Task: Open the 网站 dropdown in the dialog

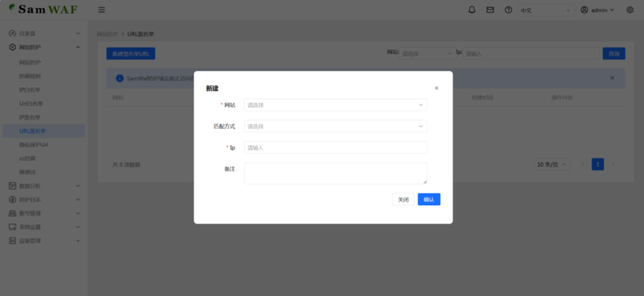Action: (x=335, y=105)
